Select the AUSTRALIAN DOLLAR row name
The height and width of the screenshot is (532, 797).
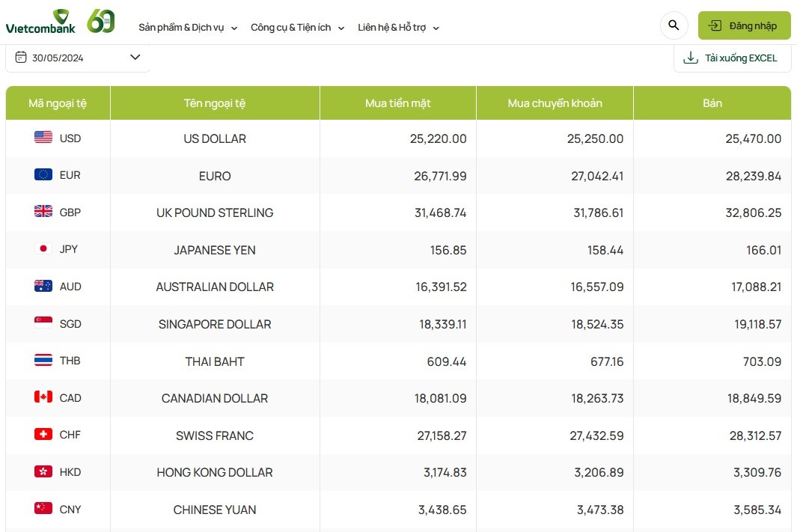(x=215, y=287)
